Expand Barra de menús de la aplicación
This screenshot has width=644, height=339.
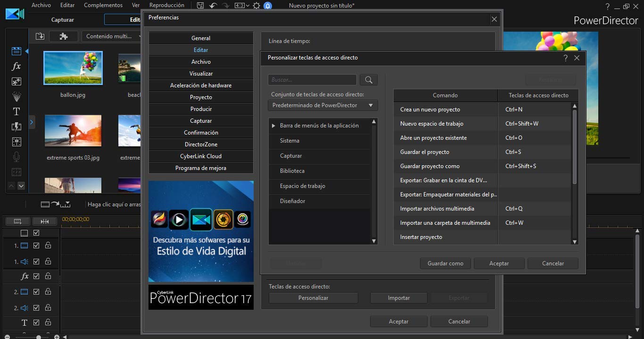[273, 126]
